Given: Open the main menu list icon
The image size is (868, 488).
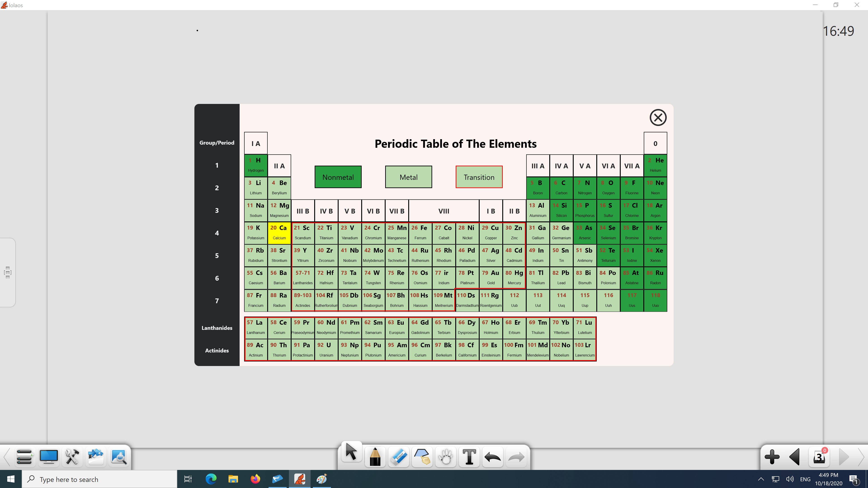Looking at the screenshot, I should pos(24,457).
